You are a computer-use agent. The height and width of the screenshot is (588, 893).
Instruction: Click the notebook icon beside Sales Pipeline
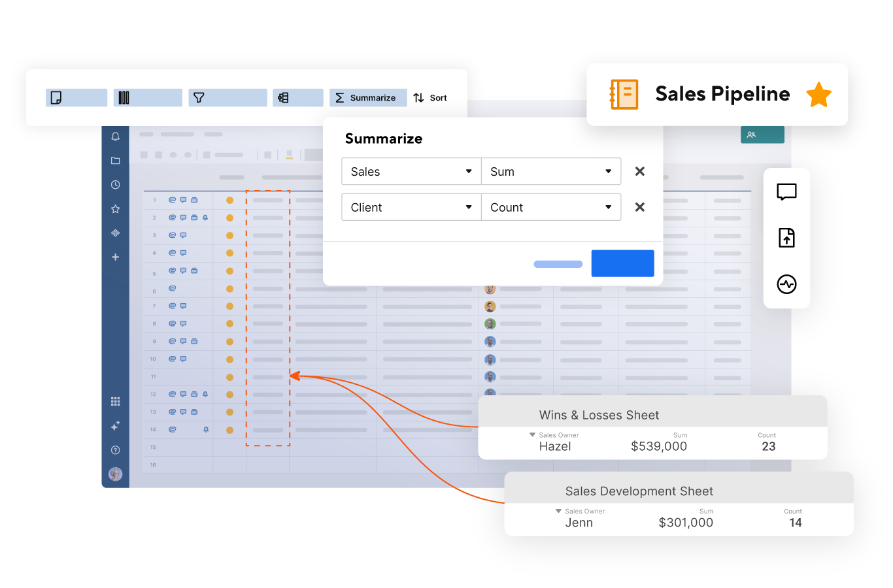(x=624, y=95)
